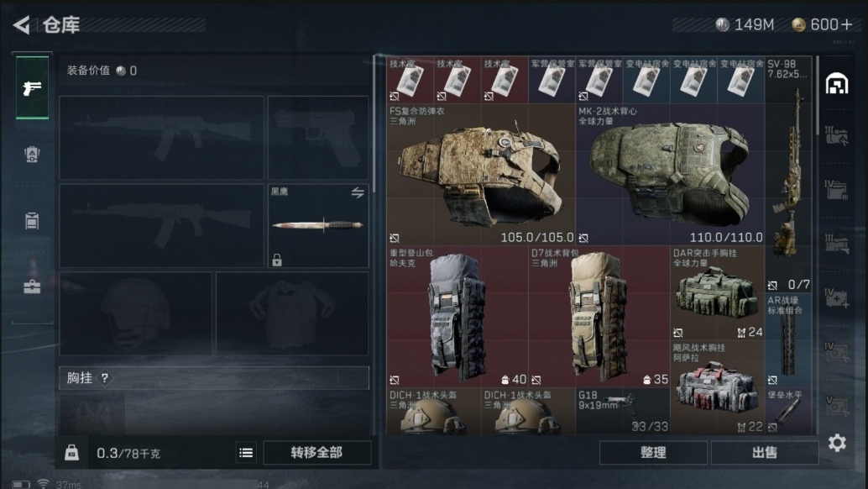This screenshot has width=868, height=489.
Task: Swap the 黑鹰 knife using arrows icon
Action: click(358, 192)
